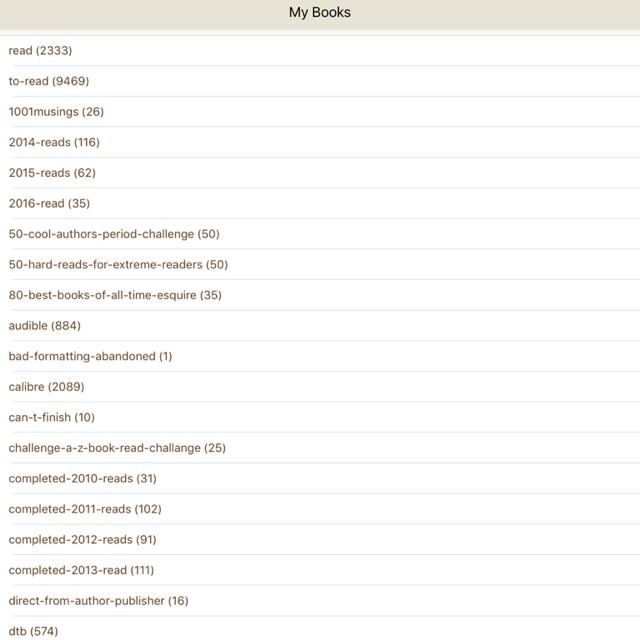Open completed-2010-reads (31) shelf
640x640 pixels.
82,478
